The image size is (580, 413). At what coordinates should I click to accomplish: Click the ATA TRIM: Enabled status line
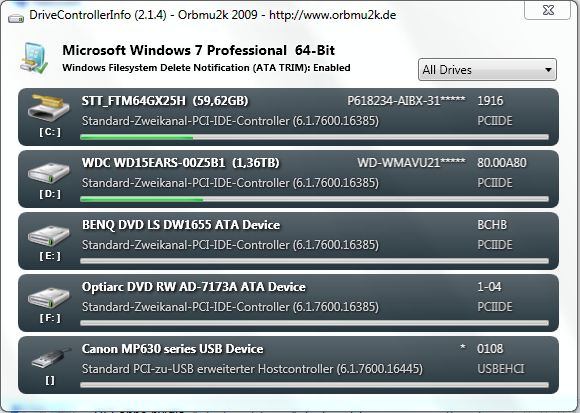pos(206,68)
